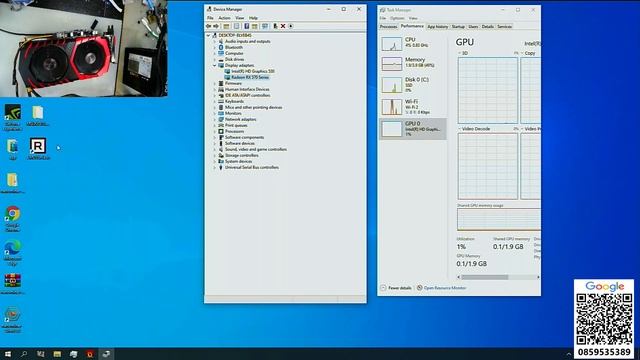Screen dimensions: 640x360
Task: Click the red X uninstall device icon
Action: pyautogui.click(x=282, y=26)
